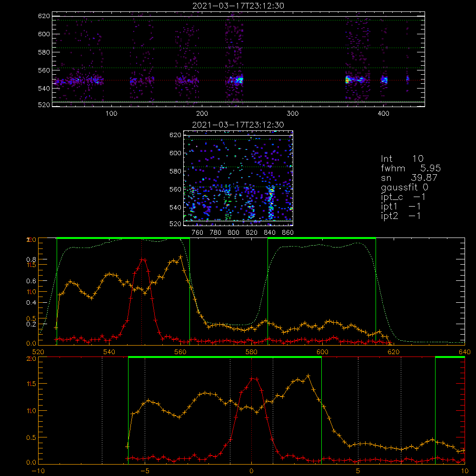Image resolution: width=476 pixels, height=476 pixels.
Task: Click x-axis label 5 on bottom plot
Action: (358, 471)
